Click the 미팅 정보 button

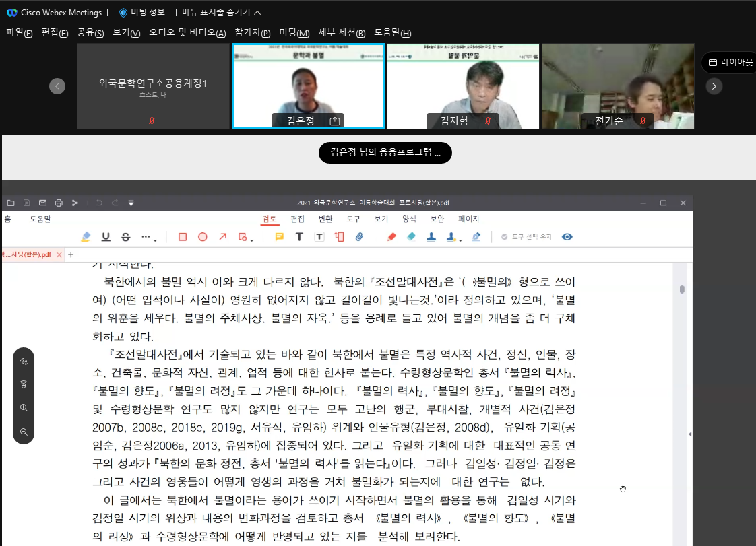(x=141, y=12)
